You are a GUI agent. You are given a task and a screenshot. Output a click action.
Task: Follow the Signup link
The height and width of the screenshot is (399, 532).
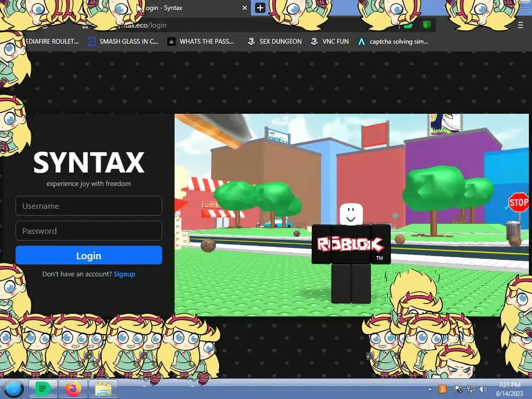tap(124, 274)
